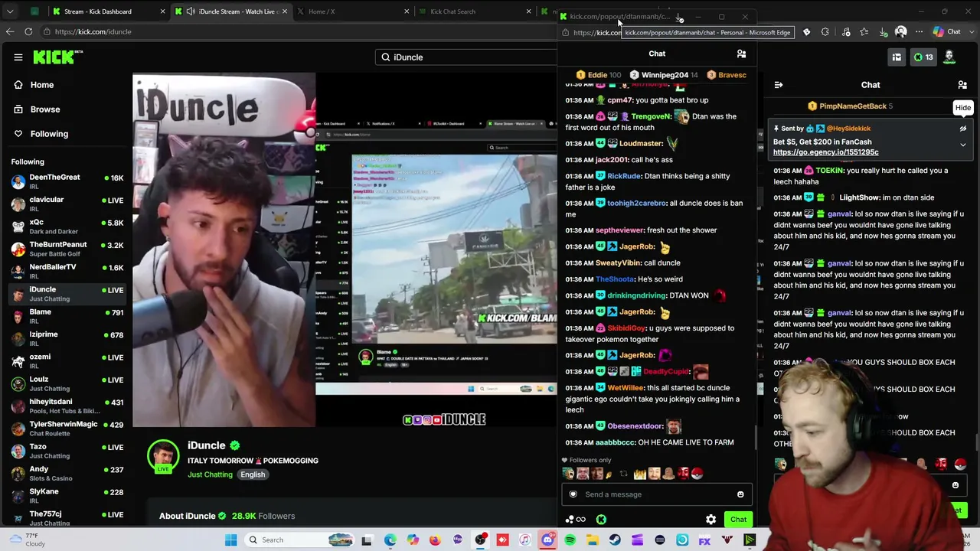Screen dimensions: 980x551
Task: Open Following in the sidebar
Action: pos(49,134)
